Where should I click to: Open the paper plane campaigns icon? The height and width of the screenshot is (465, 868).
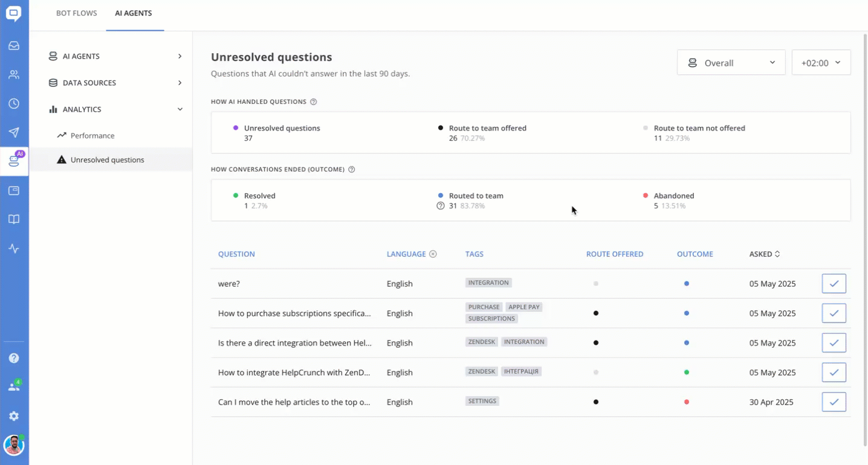click(x=14, y=133)
